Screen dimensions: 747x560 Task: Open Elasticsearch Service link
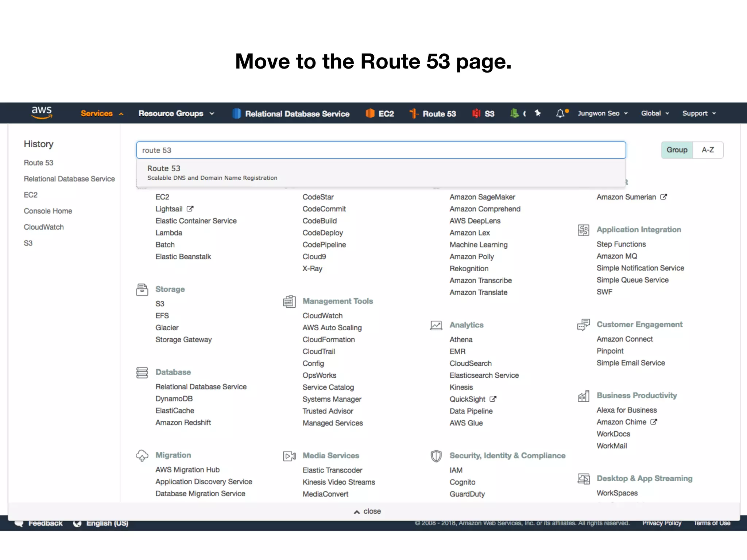[484, 376]
